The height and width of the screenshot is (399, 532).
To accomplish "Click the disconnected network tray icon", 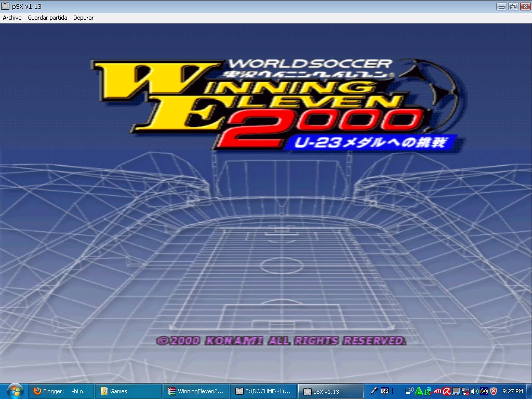I will coord(465,391).
